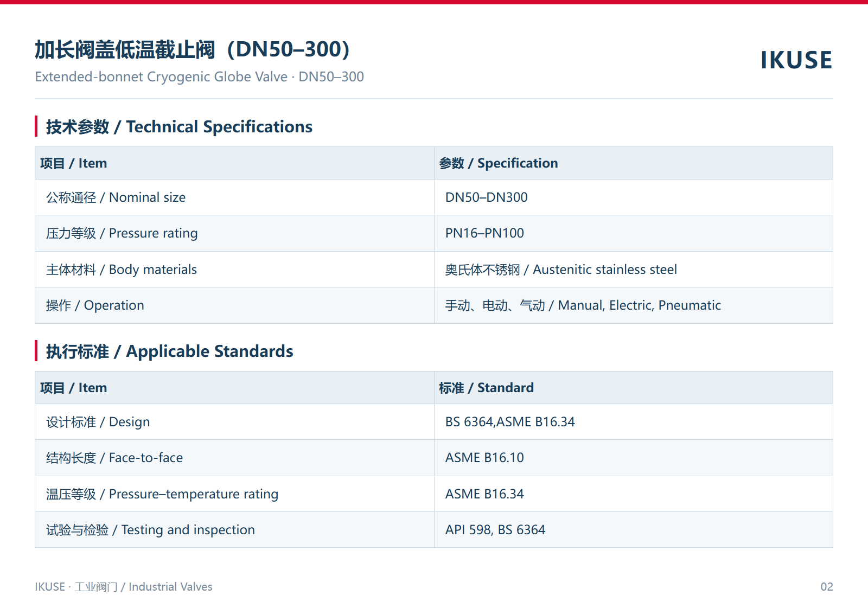Viewport: 868px width, 608px height.
Task: Click the 设计标准 / Design row label
Action: tap(98, 422)
